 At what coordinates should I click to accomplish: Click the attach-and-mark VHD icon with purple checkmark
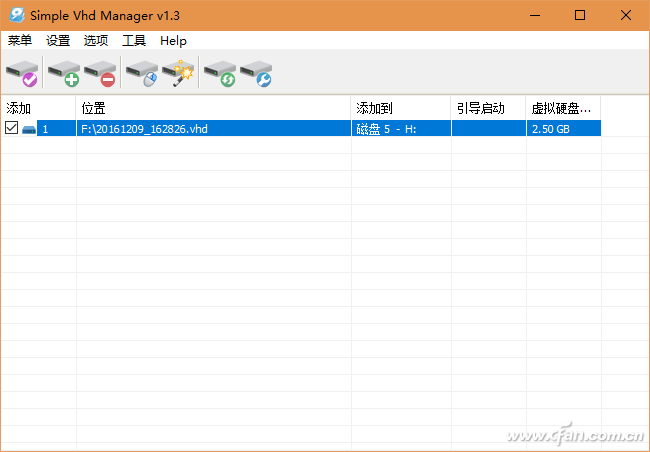click(x=22, y=73)
